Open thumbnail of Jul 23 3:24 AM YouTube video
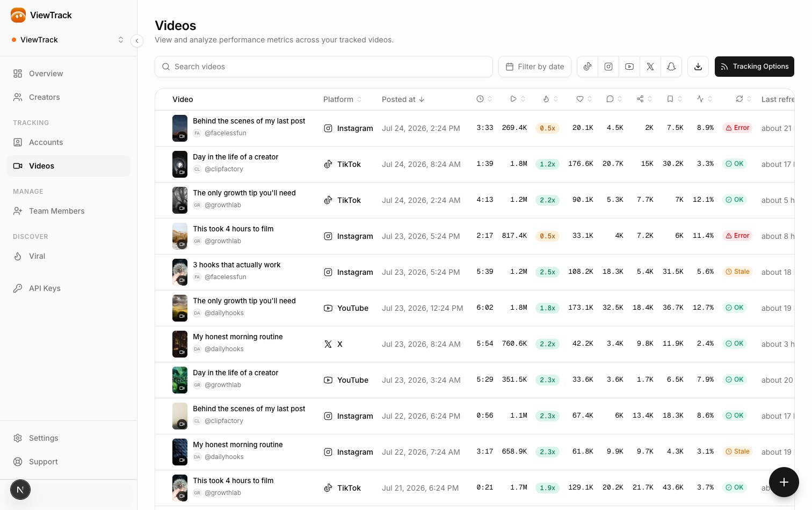Viewport: 812px width, 510px height. click(x=180, y=380)
